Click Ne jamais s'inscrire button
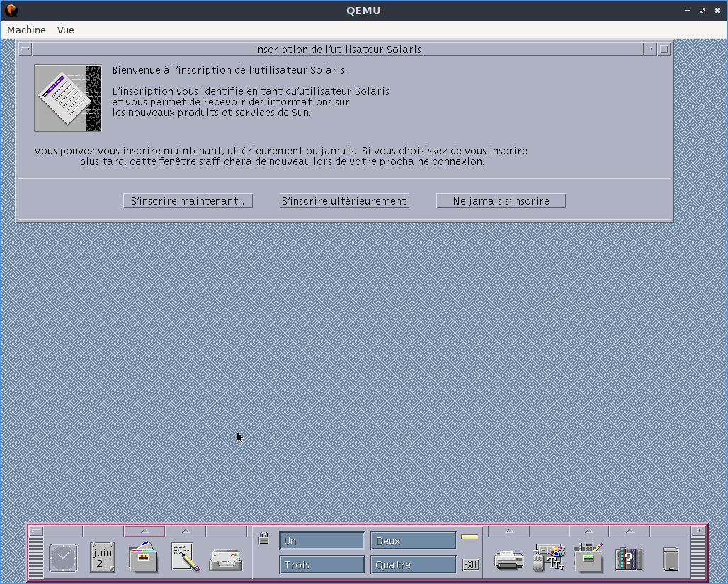Viewport: 728px width, 584px height. [501, 201]
